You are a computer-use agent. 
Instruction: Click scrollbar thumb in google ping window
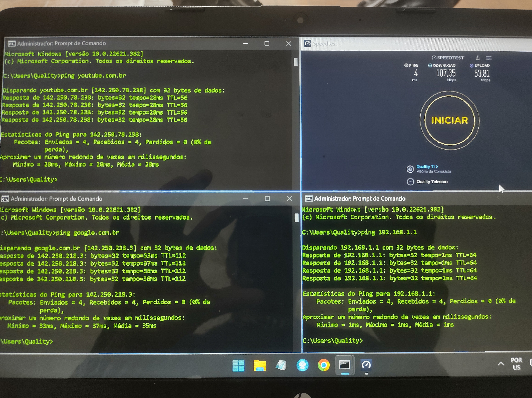click(296, 218)
